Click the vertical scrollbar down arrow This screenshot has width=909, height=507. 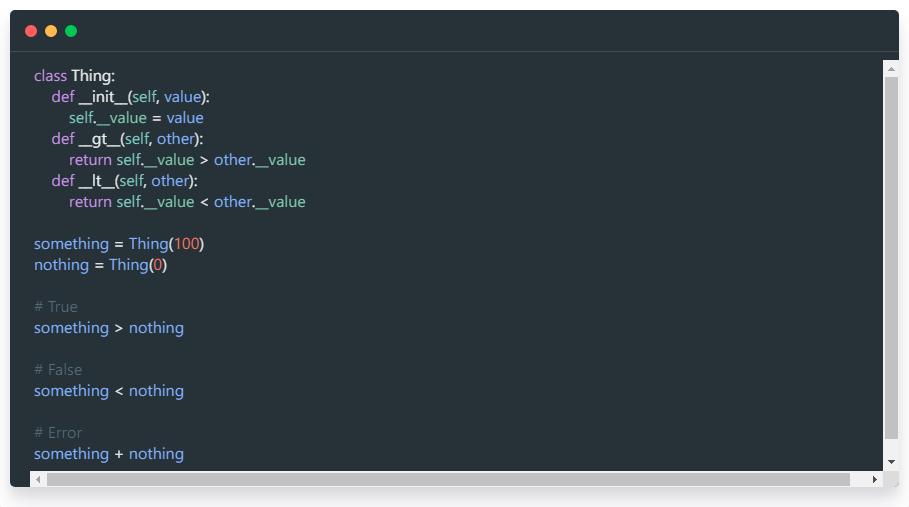[x=891, y=462]
